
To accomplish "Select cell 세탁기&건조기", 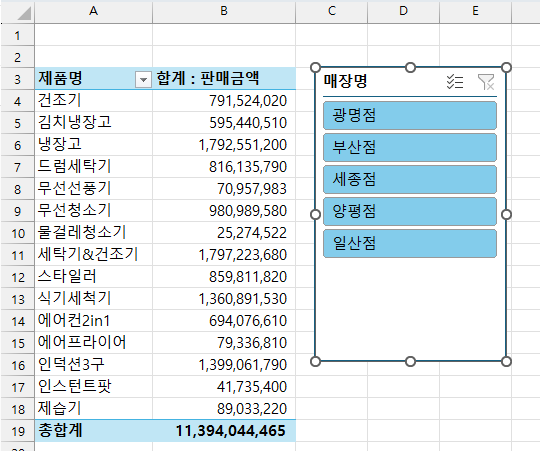I will [x=93, y=255].
